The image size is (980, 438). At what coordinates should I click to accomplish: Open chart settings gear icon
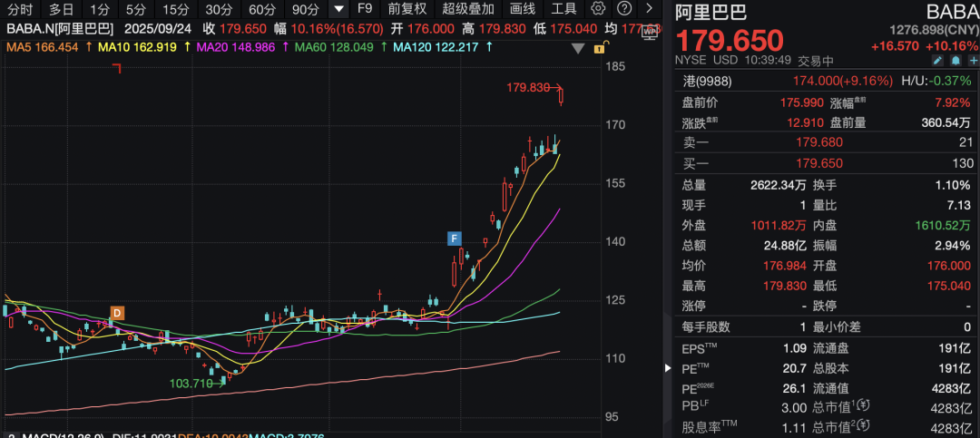[x=598, y=9]
